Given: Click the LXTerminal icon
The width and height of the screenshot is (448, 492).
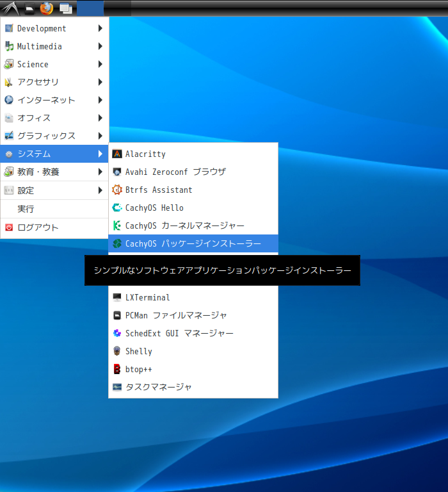Looking at the screenshot, I should click(x=117, y=297).
